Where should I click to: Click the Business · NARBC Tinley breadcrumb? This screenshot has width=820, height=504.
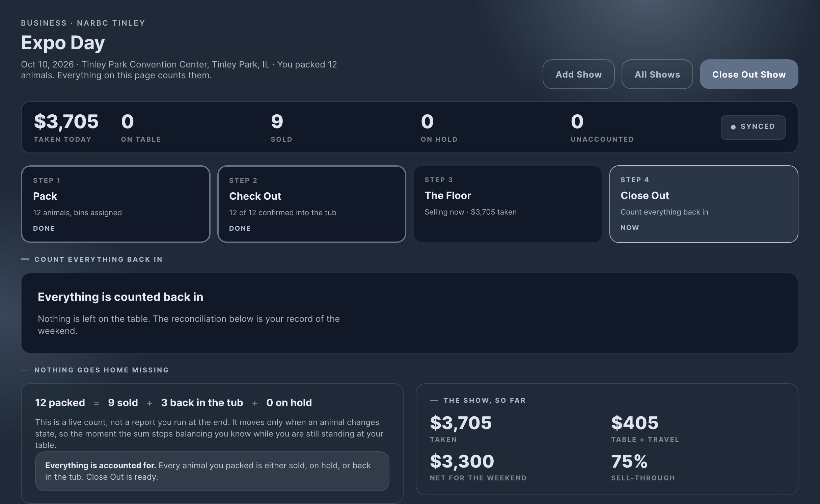click(83, 23)
